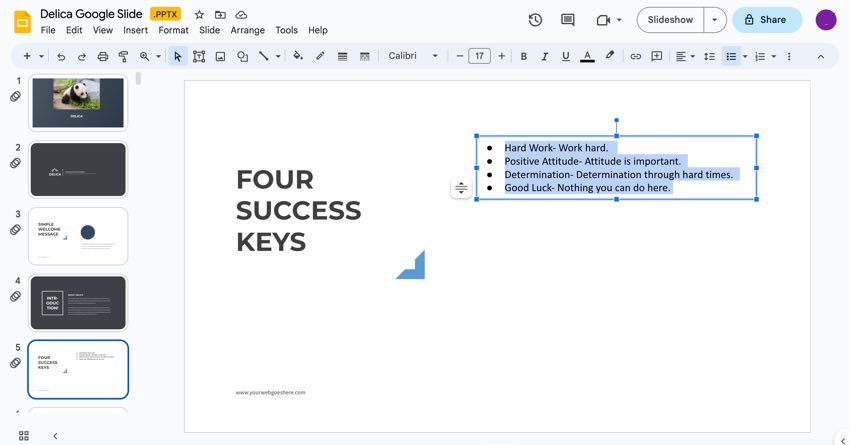Redo the last action
850x445 pixels.
[81, 56]
